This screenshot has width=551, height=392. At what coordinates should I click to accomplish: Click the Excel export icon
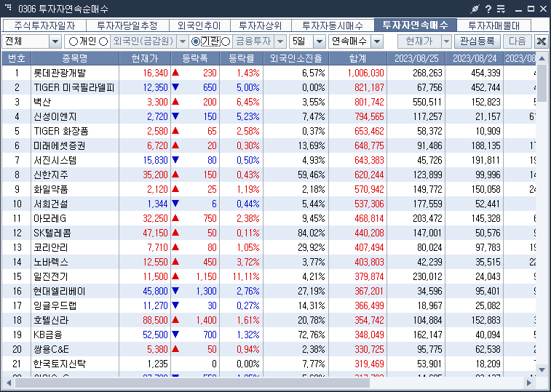pyautogui.click(x=542, y=41)
